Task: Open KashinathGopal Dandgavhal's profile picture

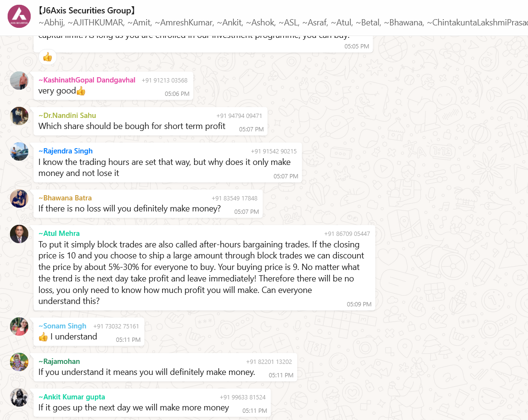Action: tap(19, 81)
